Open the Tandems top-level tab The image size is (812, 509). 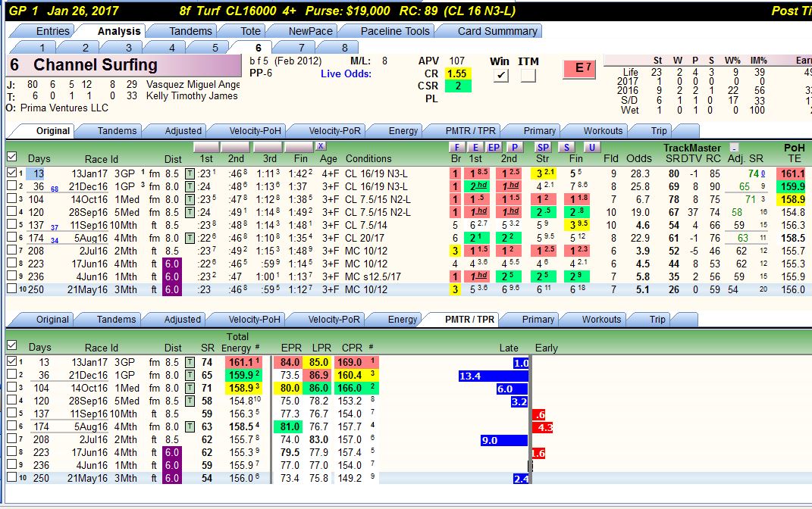(190, 31)
